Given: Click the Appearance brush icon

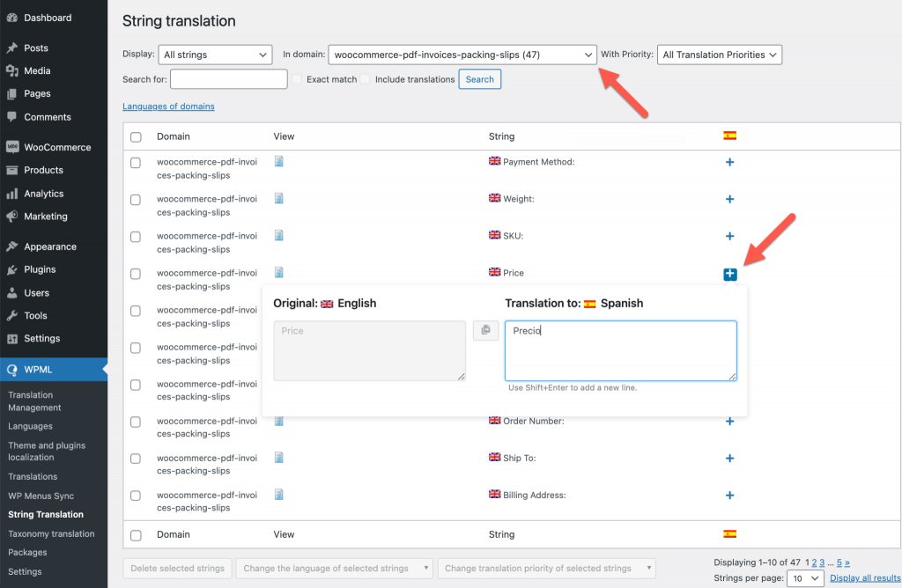Looking at the screenshot, I should pyautogui.click(x=12, y=246).
